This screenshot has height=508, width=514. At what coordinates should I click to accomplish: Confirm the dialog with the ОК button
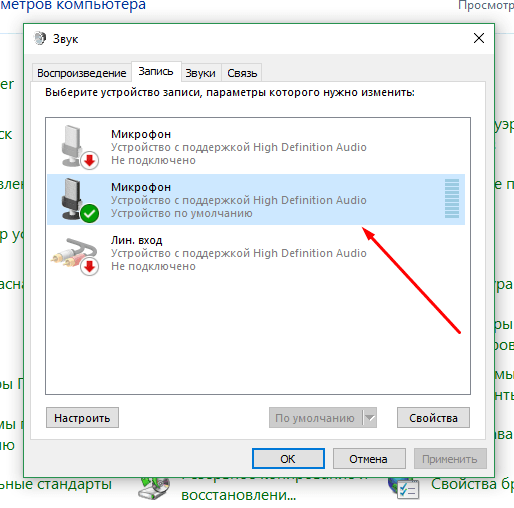pyautogui.click(x=288, y=459)
